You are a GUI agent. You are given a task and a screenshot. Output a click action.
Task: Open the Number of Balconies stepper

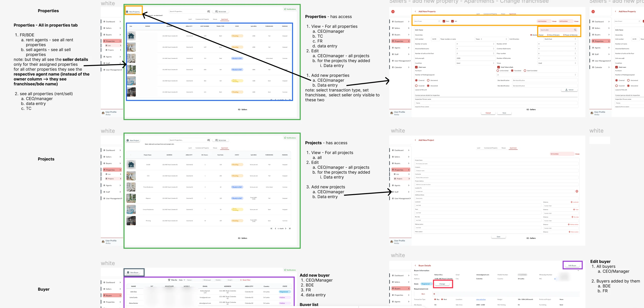575,58
